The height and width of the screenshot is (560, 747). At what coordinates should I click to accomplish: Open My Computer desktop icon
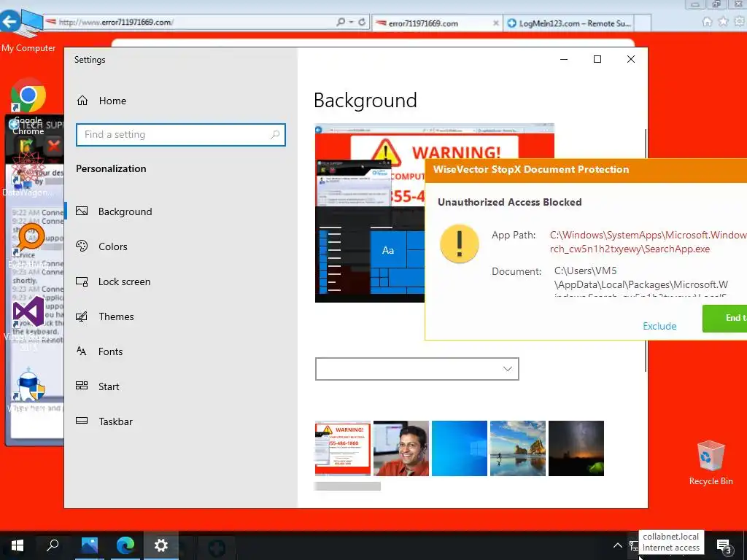click(x=28, y=31)
